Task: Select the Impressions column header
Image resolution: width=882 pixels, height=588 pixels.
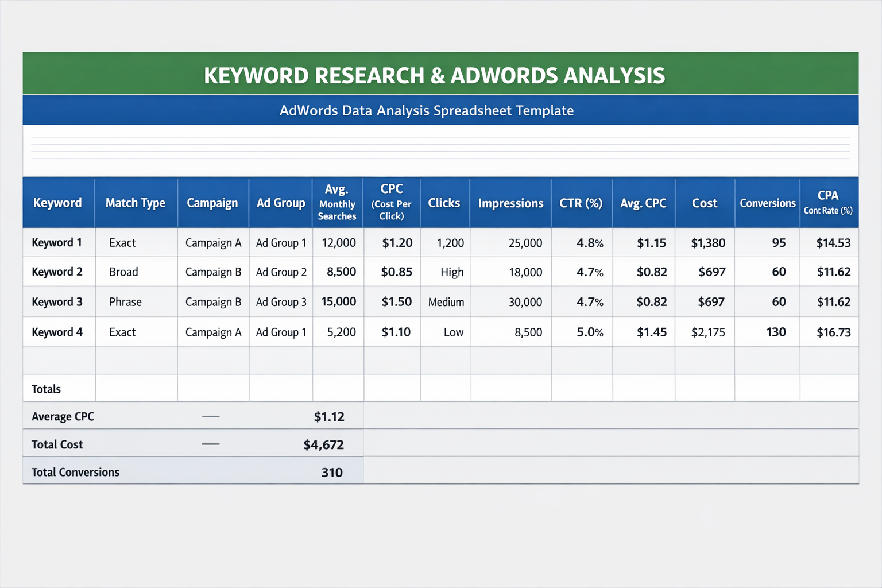Action: 510,203
